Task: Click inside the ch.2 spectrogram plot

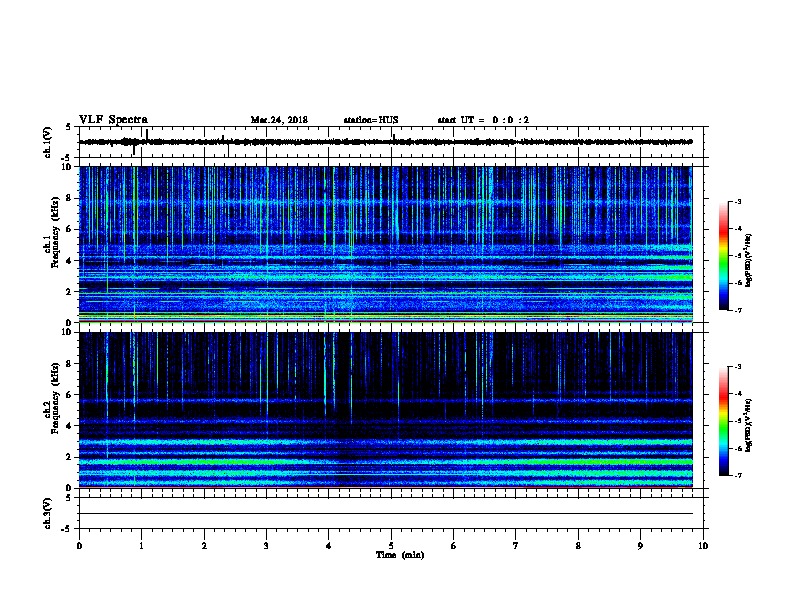Action: [x=386, y=410]
